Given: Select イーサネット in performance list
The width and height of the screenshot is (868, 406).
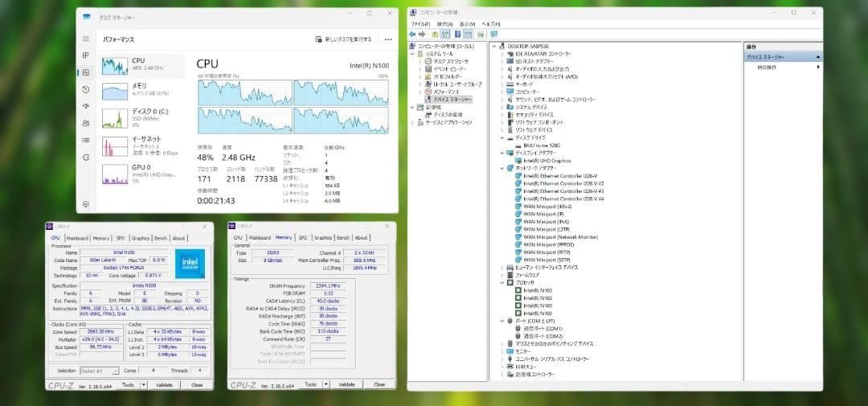Looking at the screenshot, I should pyautogui.click(x=141, y=146).
